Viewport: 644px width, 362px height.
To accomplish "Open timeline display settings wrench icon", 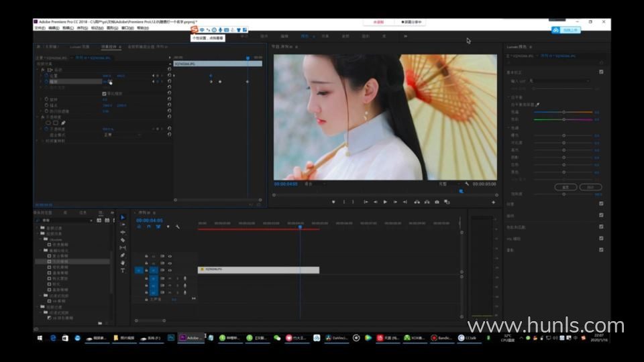I will point(178,227).
